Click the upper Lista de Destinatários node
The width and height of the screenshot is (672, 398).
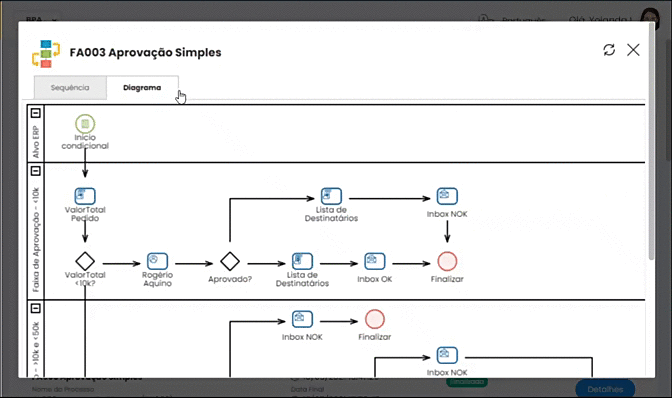tap(331, 196)
